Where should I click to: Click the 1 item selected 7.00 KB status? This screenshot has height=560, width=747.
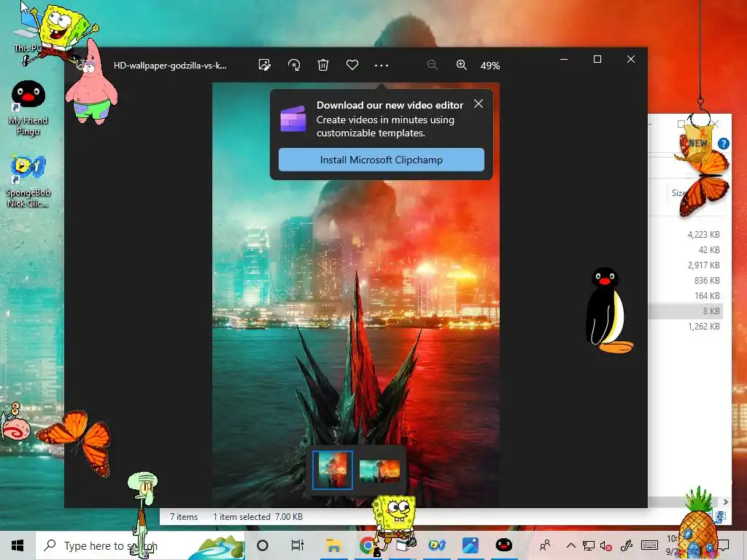pos(258,517)
